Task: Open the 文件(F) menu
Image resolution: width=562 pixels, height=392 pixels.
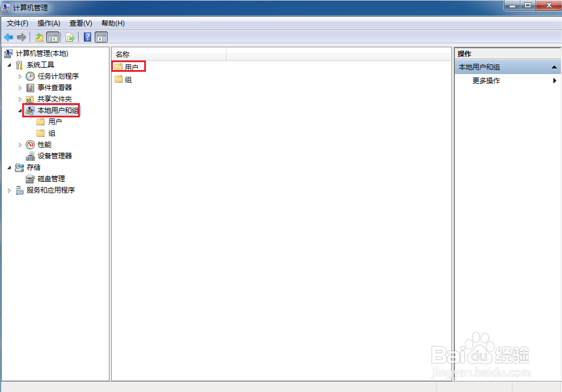Action: pyautogui.click(x=18, y=23)
